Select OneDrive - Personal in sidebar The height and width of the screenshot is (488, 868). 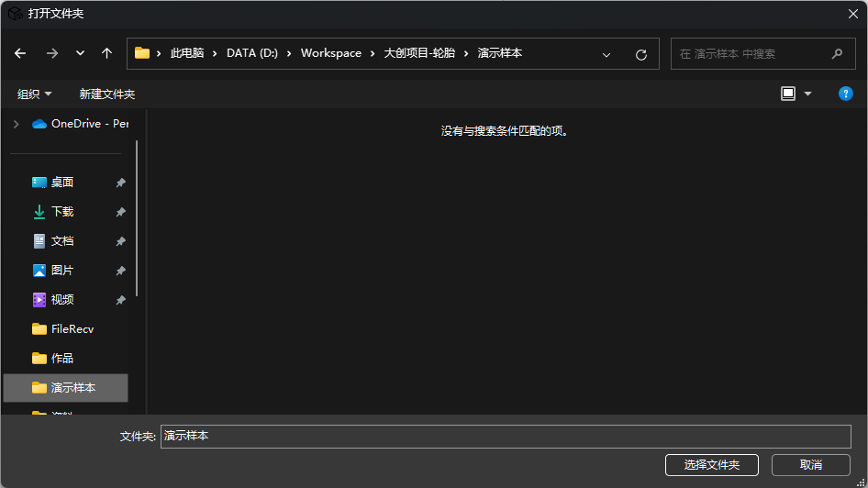80,124
